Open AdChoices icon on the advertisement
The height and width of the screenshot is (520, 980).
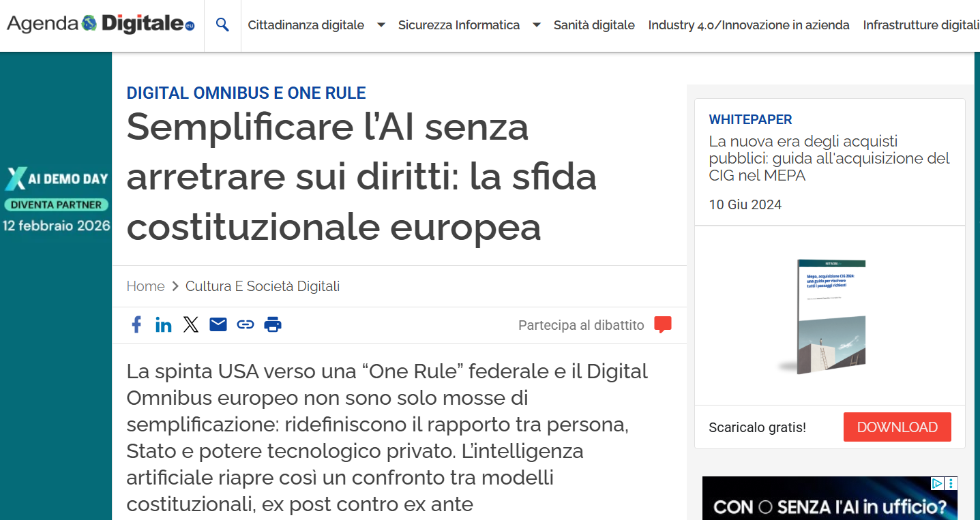click(938, 483)
